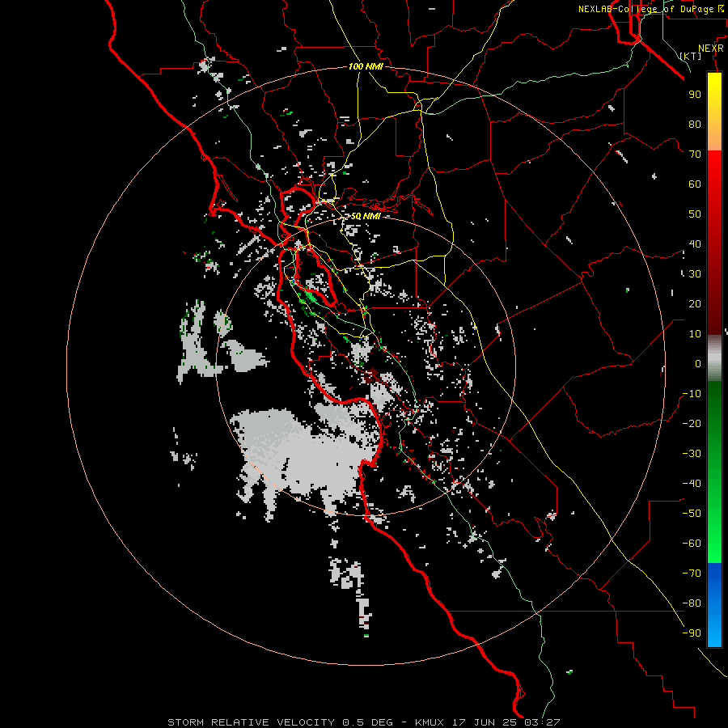Select the positive 10 scale value
728x728 pixels.
pyautogui.click(x=695, y=334)
